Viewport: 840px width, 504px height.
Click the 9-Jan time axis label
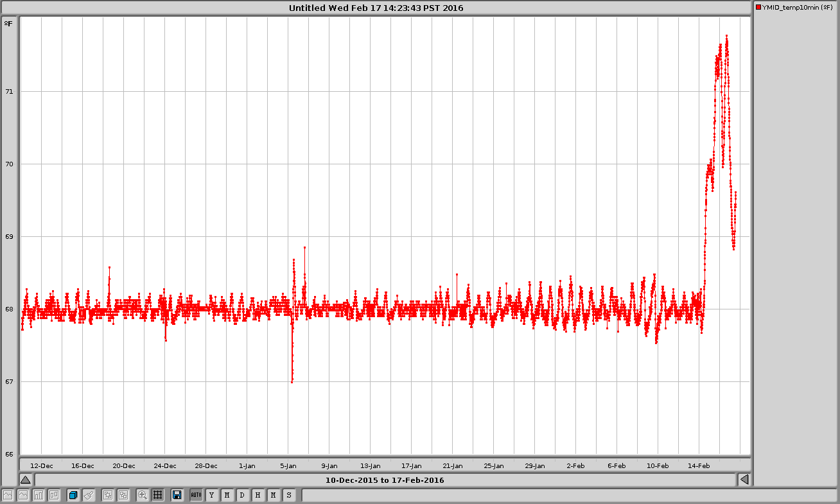tap(329, 465)
